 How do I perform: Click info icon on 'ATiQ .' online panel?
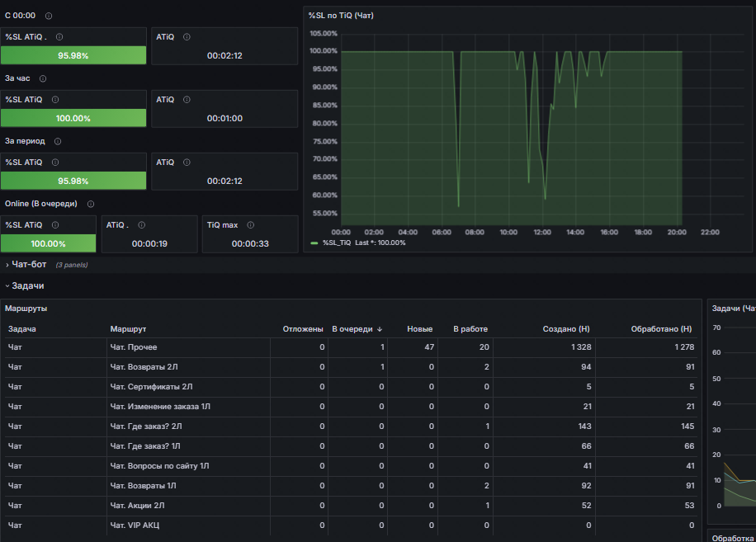pos(142,225)
